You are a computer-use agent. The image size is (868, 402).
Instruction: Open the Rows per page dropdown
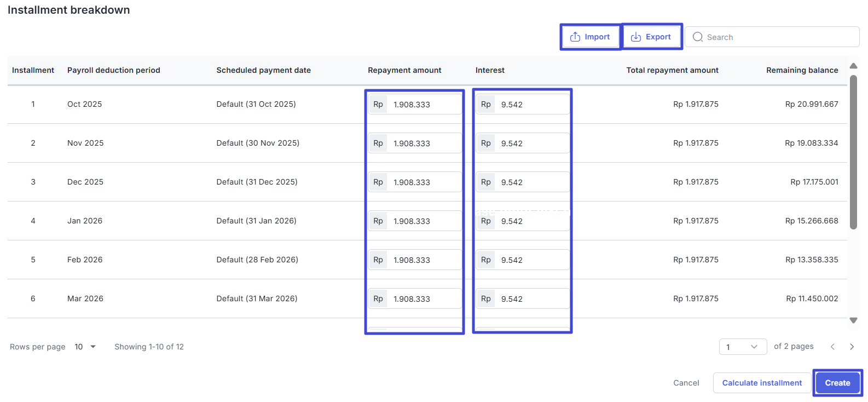click(x=85, y=347)
